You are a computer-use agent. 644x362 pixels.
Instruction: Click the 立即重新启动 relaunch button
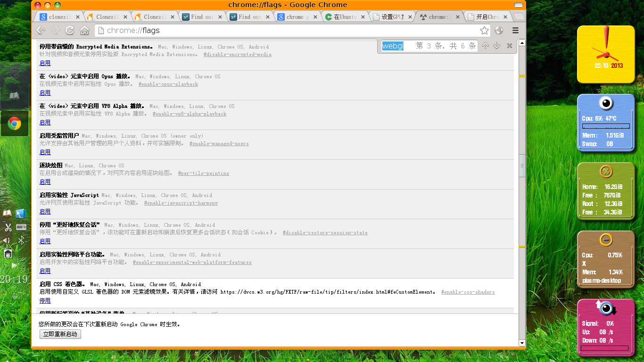(60, 334)
